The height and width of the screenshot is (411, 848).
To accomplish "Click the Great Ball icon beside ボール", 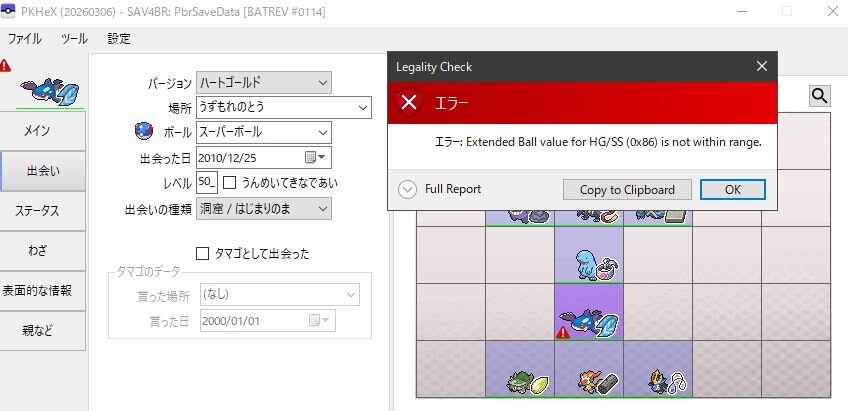I will (x=143, y=132).
